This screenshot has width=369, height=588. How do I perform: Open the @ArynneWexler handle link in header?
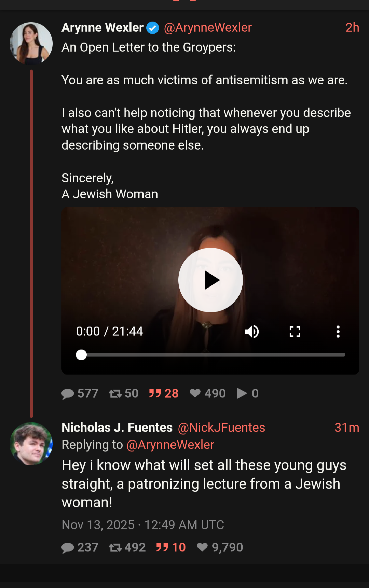(208, 28)
